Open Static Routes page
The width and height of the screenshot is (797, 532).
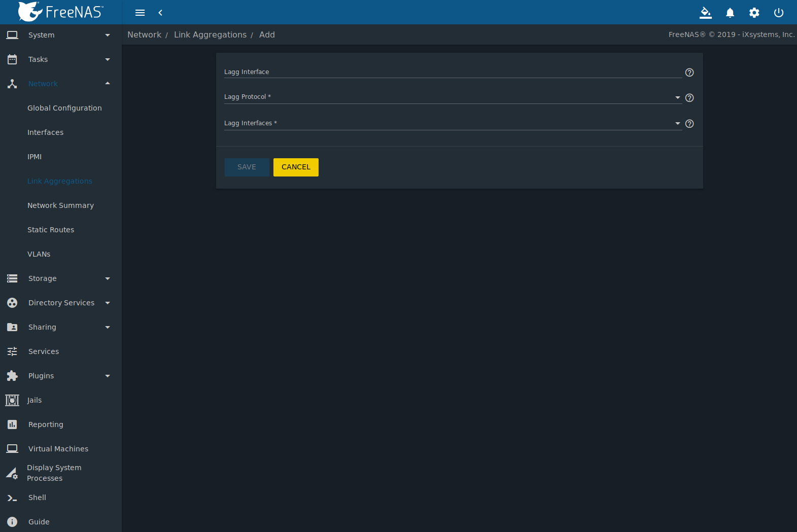click(x=51, y=230)
